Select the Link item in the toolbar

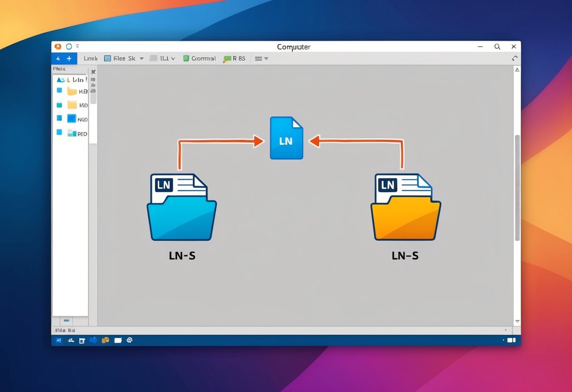[90, 58]
